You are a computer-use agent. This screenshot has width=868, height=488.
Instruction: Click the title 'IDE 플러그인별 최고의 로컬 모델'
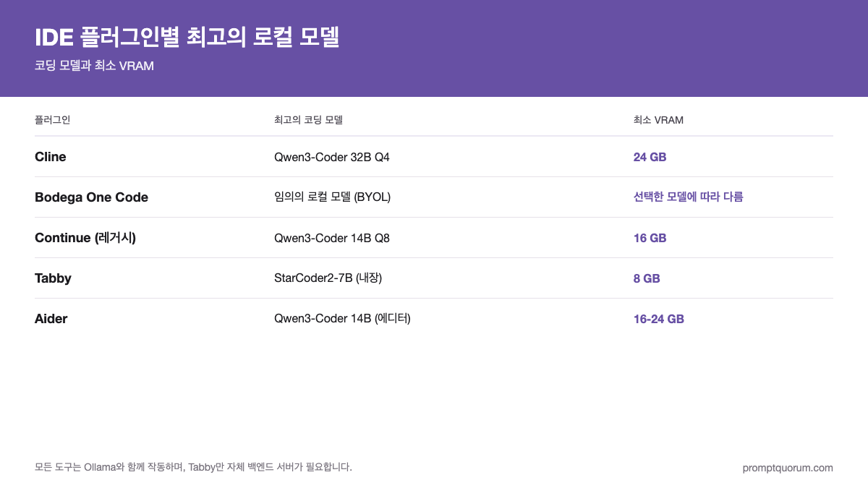[187, 37]
